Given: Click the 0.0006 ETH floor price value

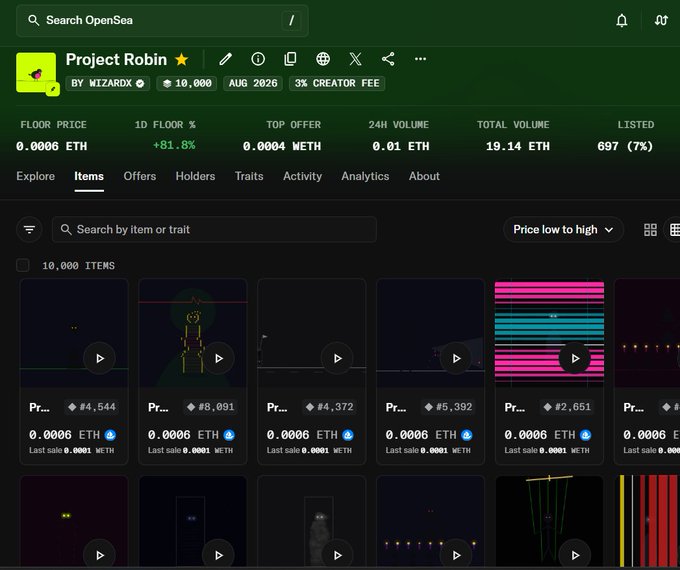Looking at the screenshot, I should pyautogui.click(x=52, y=146).
